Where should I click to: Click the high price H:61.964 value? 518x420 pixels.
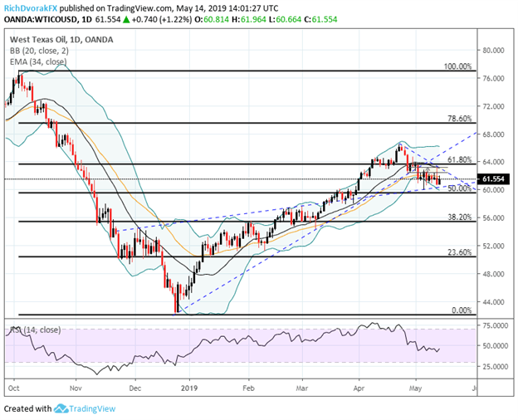(249, 19)
